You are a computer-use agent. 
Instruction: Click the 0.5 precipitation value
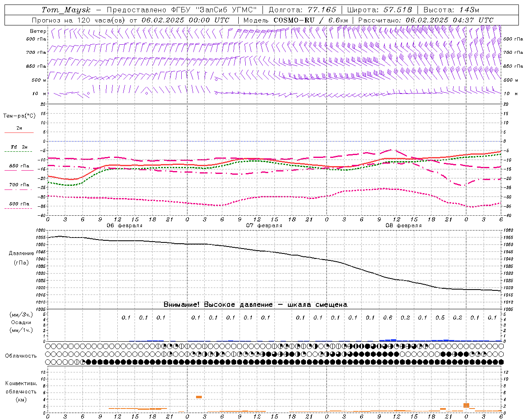pos(440,317)
